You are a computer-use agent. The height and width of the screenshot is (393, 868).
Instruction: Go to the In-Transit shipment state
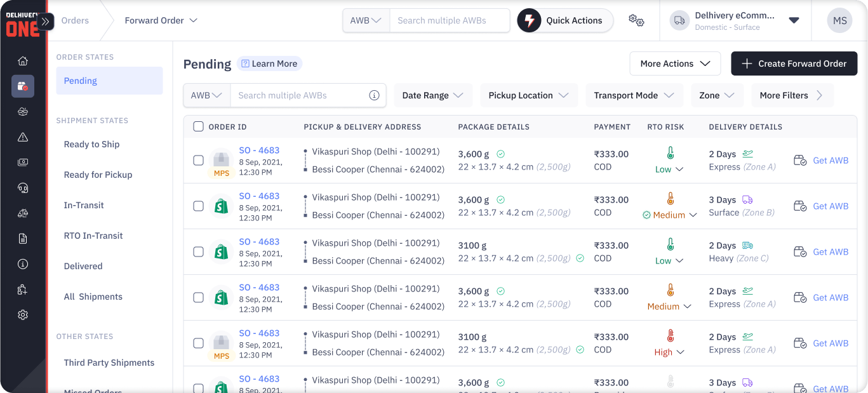coord(84,205)
